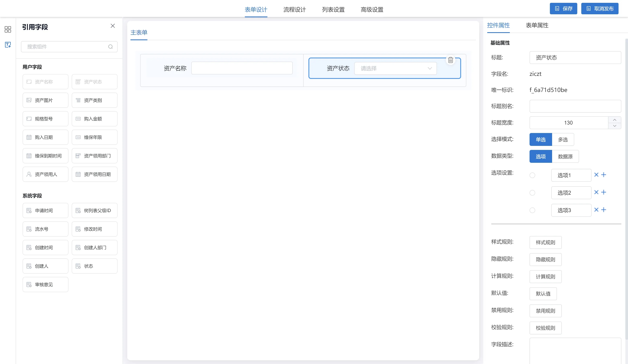Click the reference field sidebar icon
628x364 pixels.
[x=8, y=45]
